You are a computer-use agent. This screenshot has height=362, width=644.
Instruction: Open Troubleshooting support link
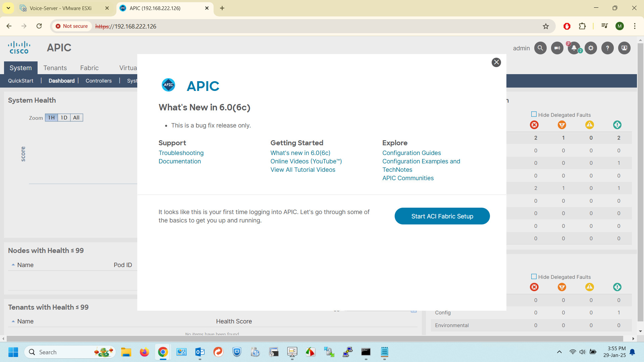(181, 153)
